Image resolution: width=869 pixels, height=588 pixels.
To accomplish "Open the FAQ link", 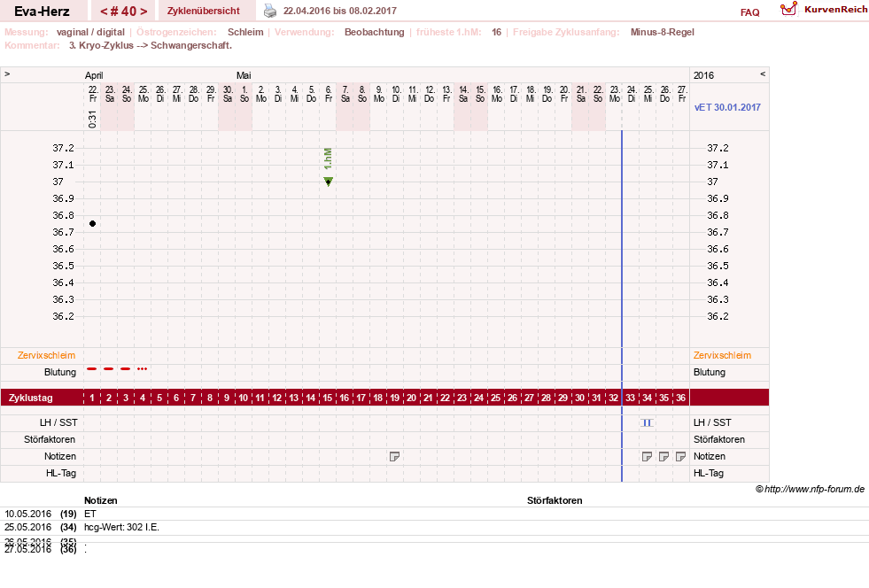I will coord(749,12).
